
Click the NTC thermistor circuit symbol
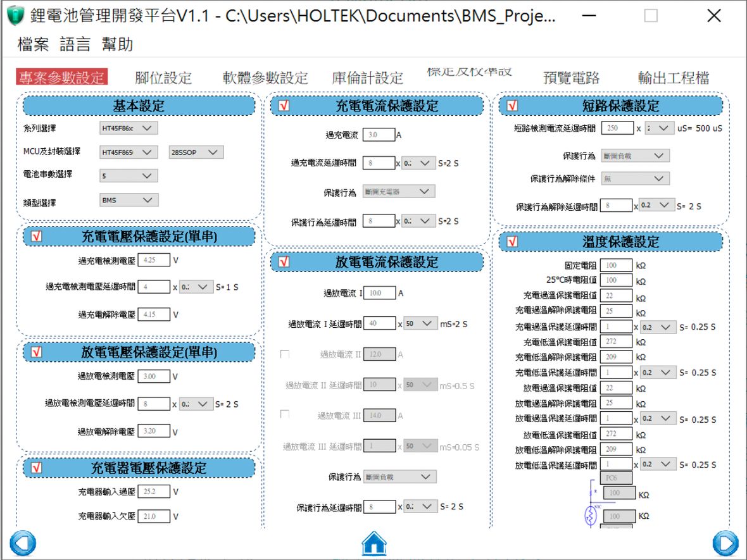[x=592, y=515]
